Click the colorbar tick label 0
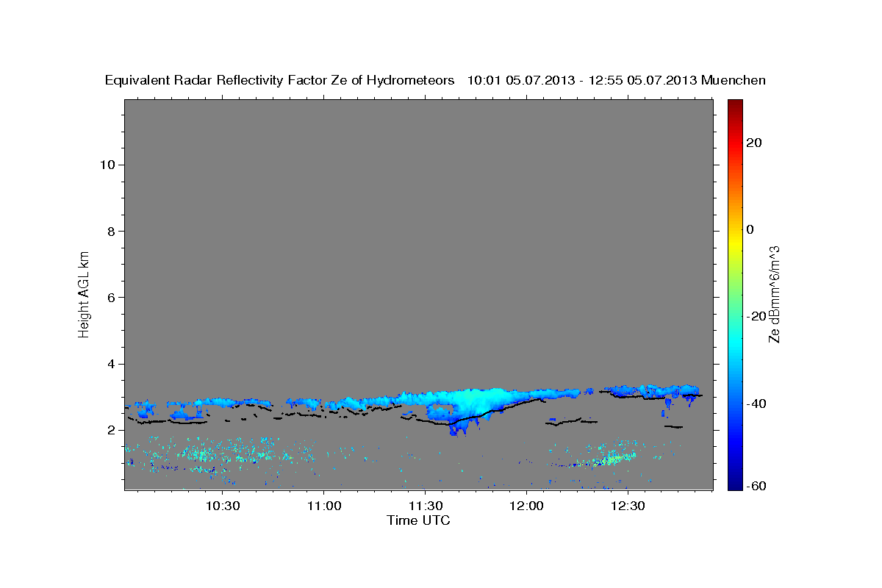Screen dimensions: 882x588 pyautogui.click(x=751, y=229)
